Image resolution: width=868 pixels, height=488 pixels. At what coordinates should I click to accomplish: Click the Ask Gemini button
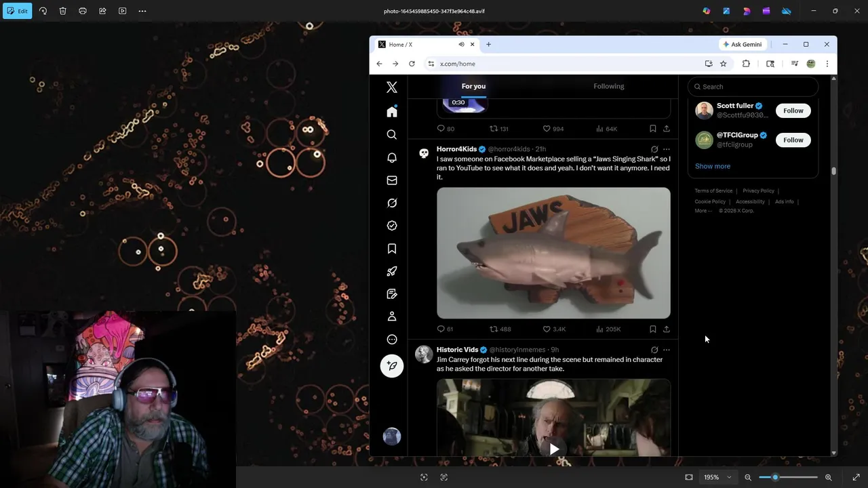[743, 45]
